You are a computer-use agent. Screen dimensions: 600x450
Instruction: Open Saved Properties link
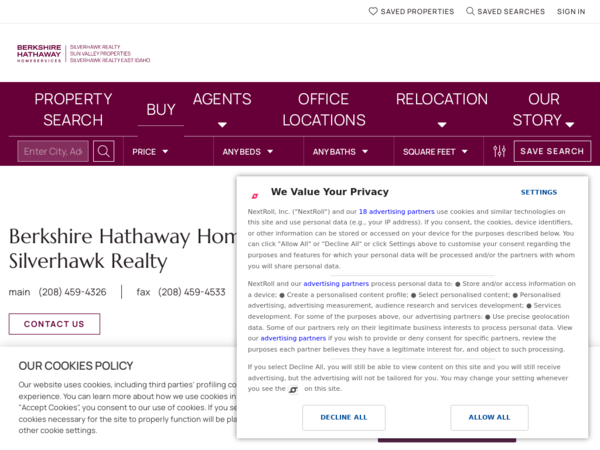point(411,11)
